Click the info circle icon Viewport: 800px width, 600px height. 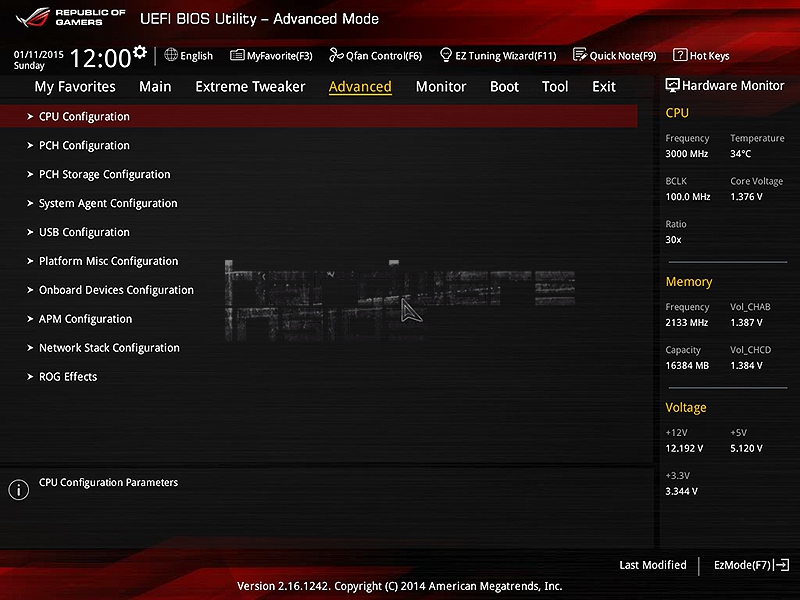[x=19, y=490]
